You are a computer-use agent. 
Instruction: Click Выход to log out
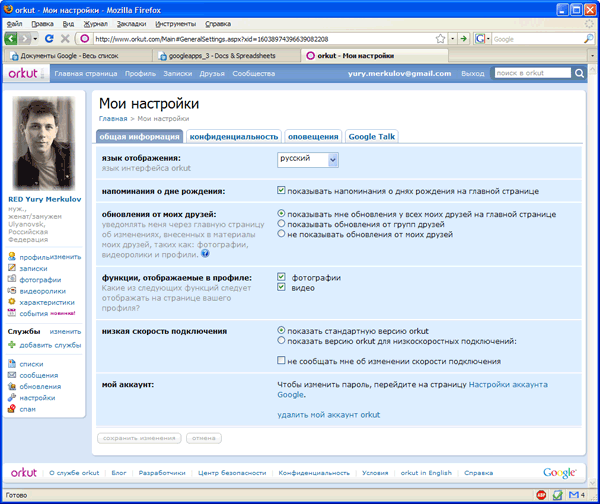point(473,73)
